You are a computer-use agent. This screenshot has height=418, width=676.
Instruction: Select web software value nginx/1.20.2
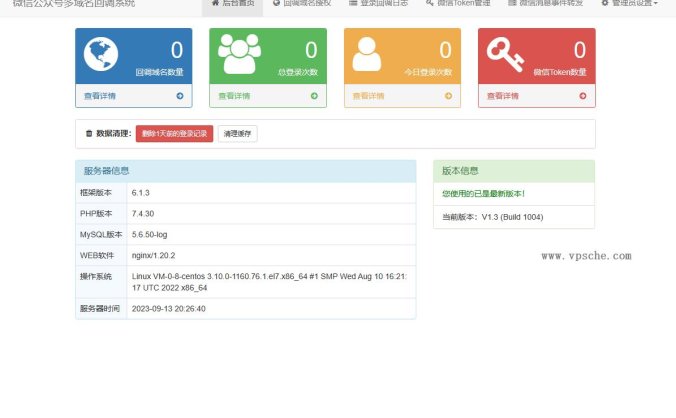tap(153, 256)
